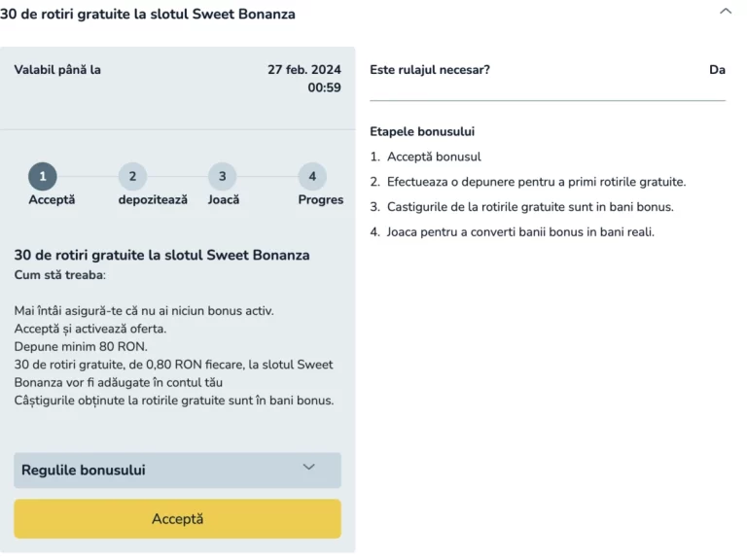747x560 pixels.
Task: Select the Joacă step label
Action: tap(224, 199)
